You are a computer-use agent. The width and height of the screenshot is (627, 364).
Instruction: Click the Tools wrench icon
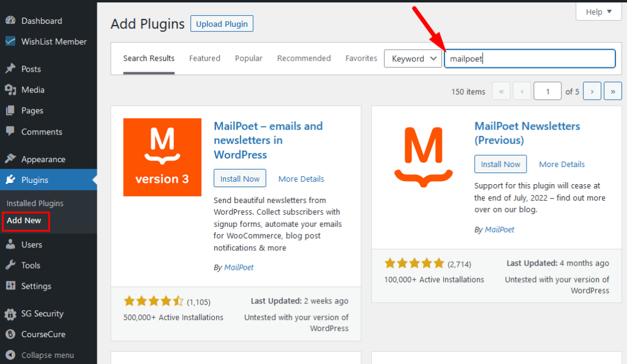click(10, 265)
